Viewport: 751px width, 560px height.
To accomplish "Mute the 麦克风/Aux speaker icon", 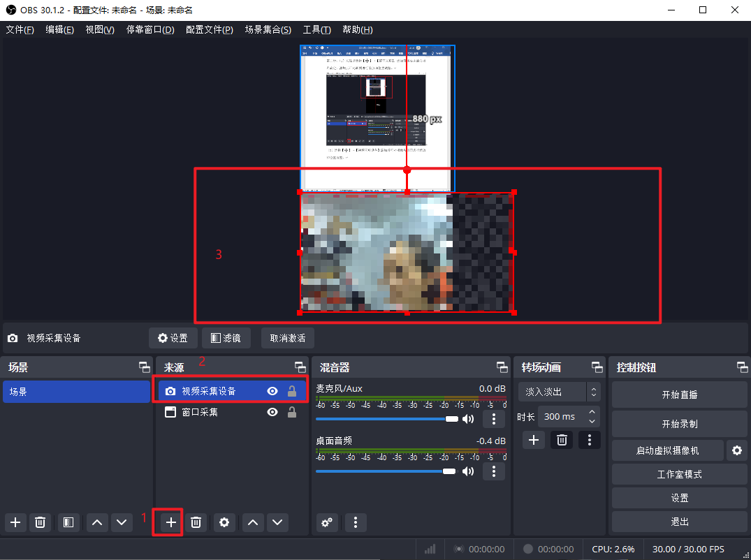I will 468,419.
